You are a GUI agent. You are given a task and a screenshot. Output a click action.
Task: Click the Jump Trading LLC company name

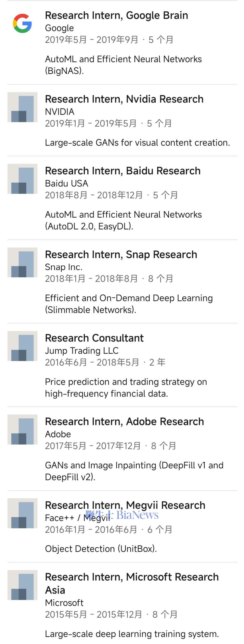pyautogui.click(x=82, y=351)
